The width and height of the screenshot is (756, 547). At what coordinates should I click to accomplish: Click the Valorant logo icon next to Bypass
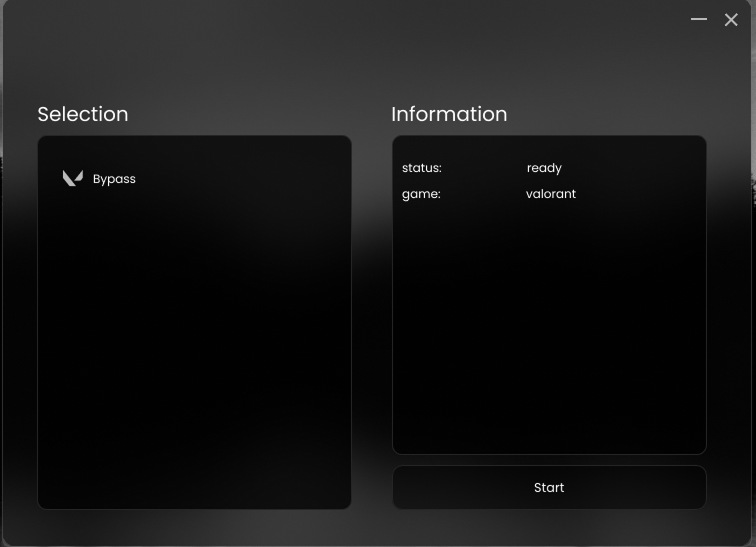[73, 178]
